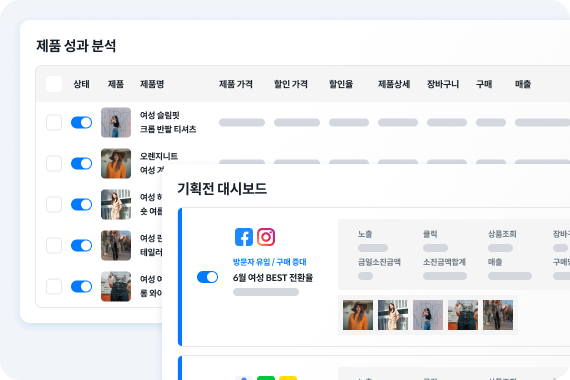570x380 pixels.
Task: Click the 클릭 metric label in dashboard
Action: click(430, 234)
